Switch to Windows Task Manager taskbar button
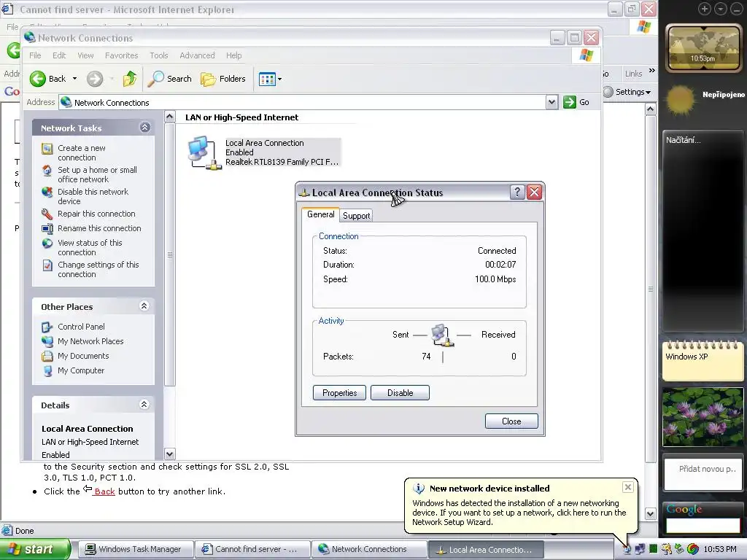This screenshot has height=560, width=747. (x=135, y=549)
